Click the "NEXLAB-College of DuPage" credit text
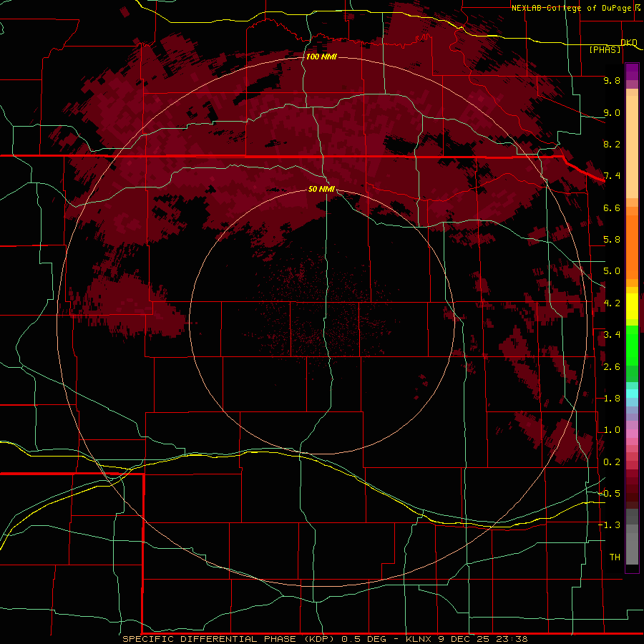Image resolution: width=644 pixels, height=644 pixels. click(571, 8)
